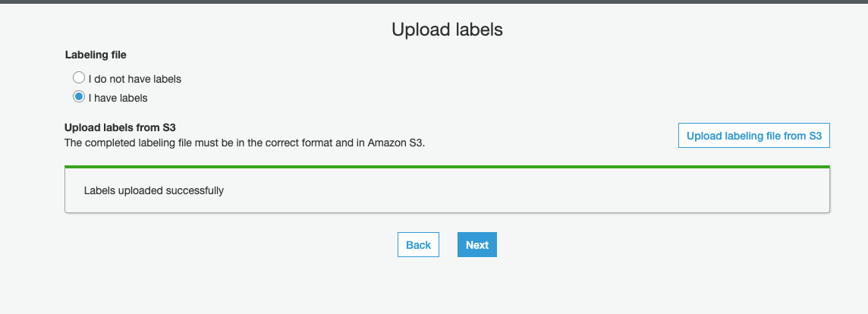
Task: Click the word "successfully" in the status message
Action: 193,191
